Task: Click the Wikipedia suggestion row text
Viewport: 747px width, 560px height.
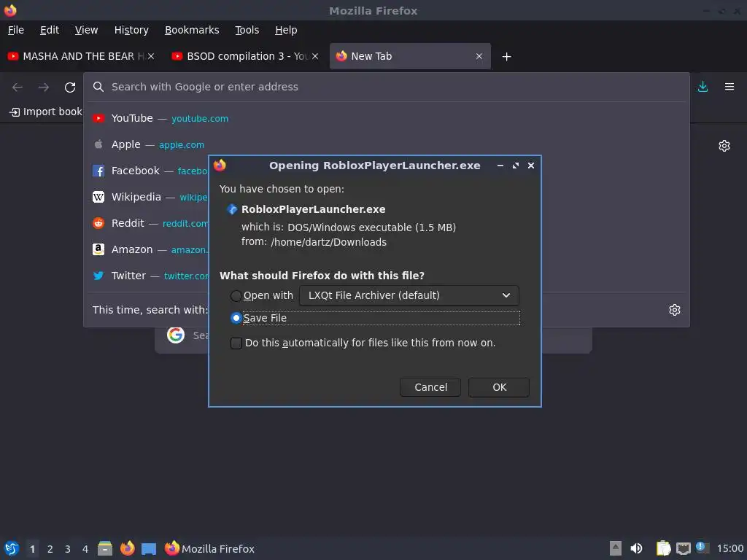Action: coord(136,197)
